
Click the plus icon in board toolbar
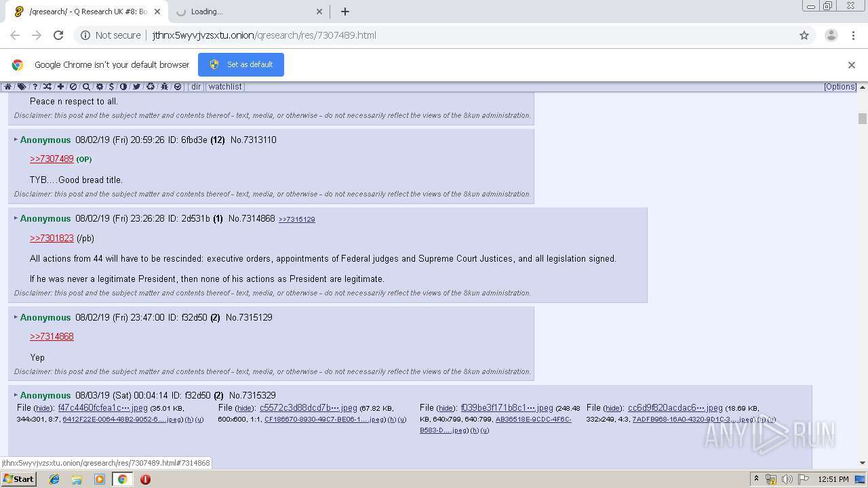pos(60,87)
